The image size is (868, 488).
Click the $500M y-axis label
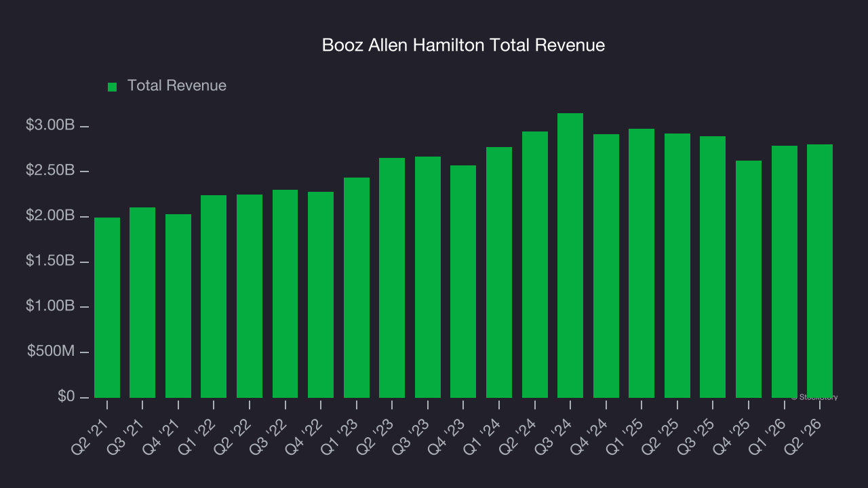[52, 351]
